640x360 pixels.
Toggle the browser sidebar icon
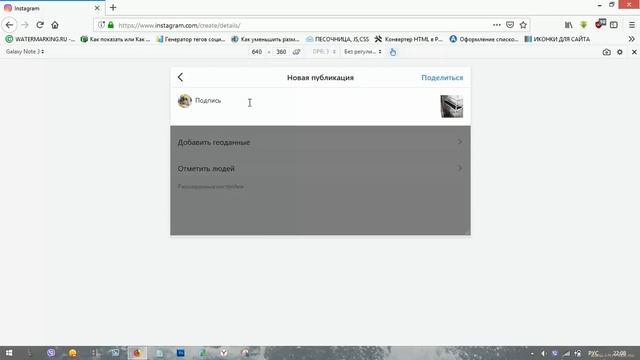pyautogui.click(x=613, y=25)
